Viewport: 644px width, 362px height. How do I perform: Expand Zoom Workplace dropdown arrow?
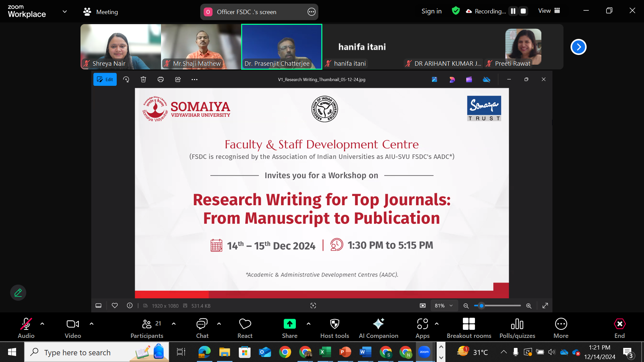pos(65,11)
